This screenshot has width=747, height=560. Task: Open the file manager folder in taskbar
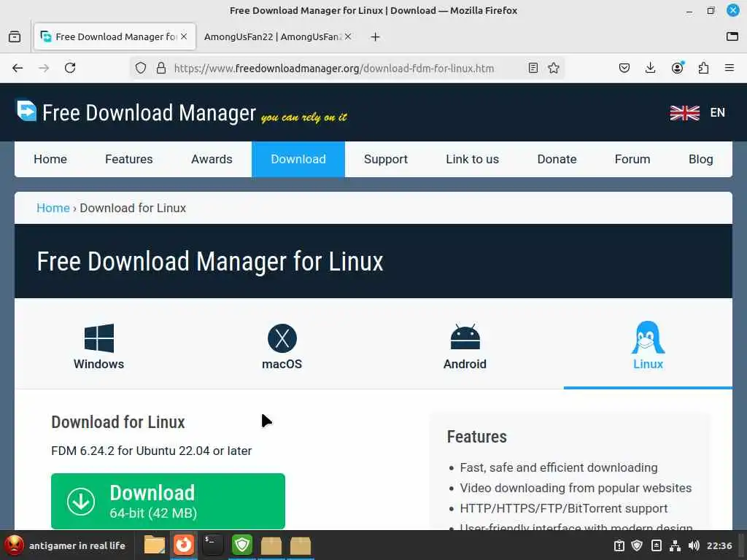click(155, 545)
